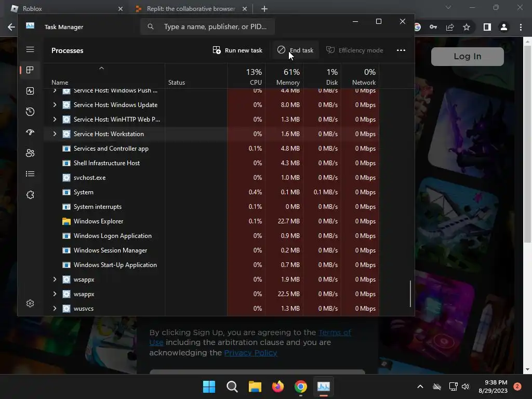Sort processes by CPU column
532x399 pixels.
pos(246,76)
